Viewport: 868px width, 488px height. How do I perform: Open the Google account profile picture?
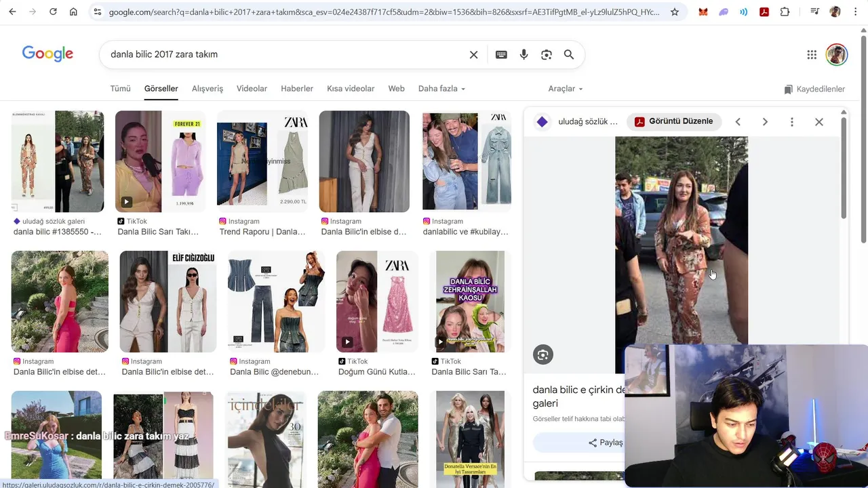(837, 55)
